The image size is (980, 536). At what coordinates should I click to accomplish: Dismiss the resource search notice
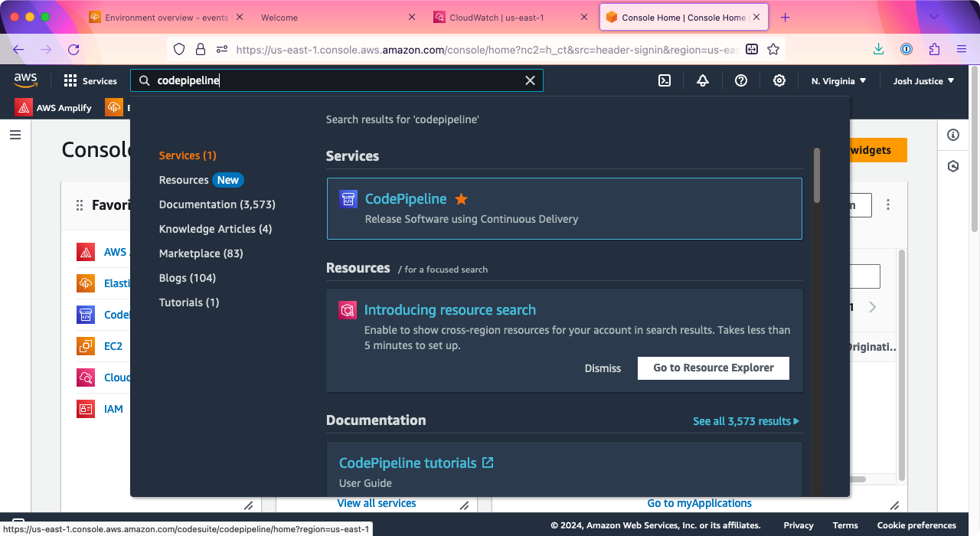603,368
